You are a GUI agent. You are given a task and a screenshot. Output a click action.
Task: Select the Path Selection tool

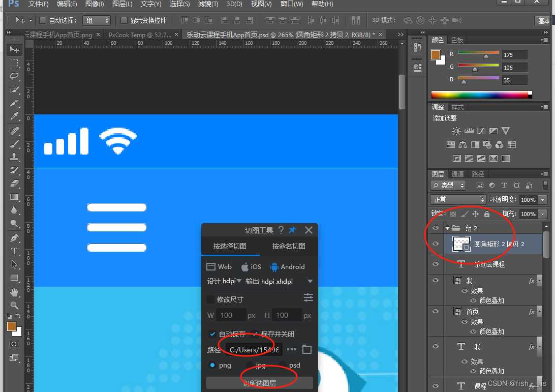pyautogui.click(x=14, y=264)
